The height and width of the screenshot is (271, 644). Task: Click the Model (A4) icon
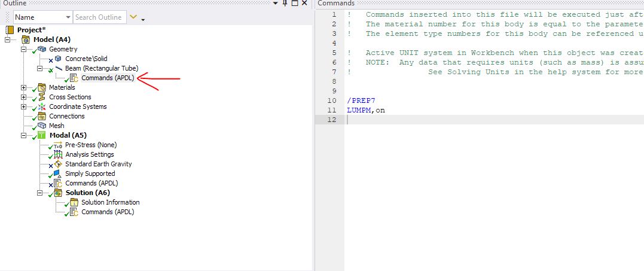(26, 40)
